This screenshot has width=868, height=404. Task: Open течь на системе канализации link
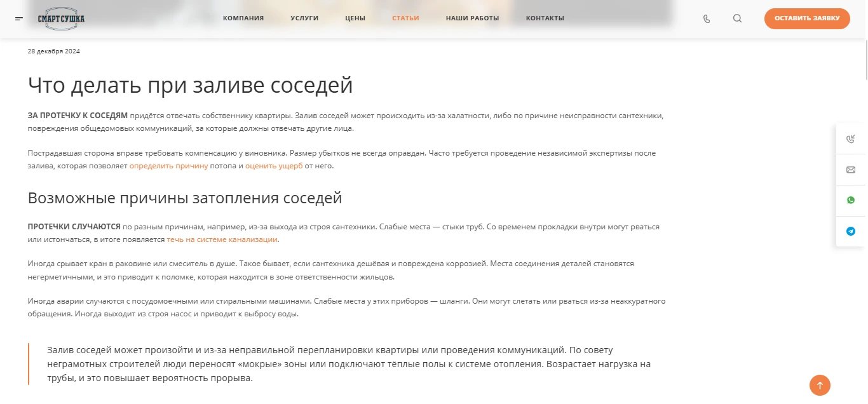point(222,239)
